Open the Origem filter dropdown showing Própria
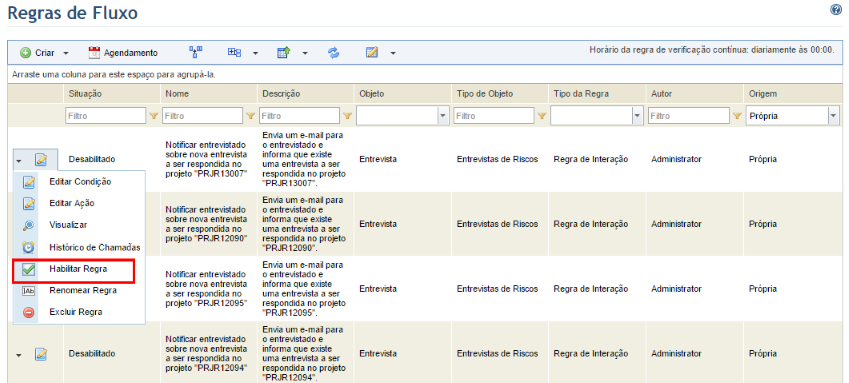849x383 pixels. [792, 115]
